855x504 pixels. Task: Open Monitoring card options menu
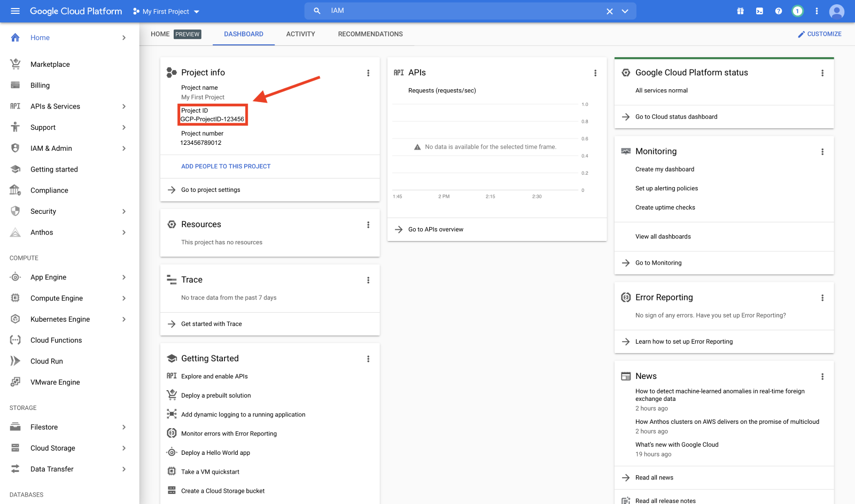point(822,152)
